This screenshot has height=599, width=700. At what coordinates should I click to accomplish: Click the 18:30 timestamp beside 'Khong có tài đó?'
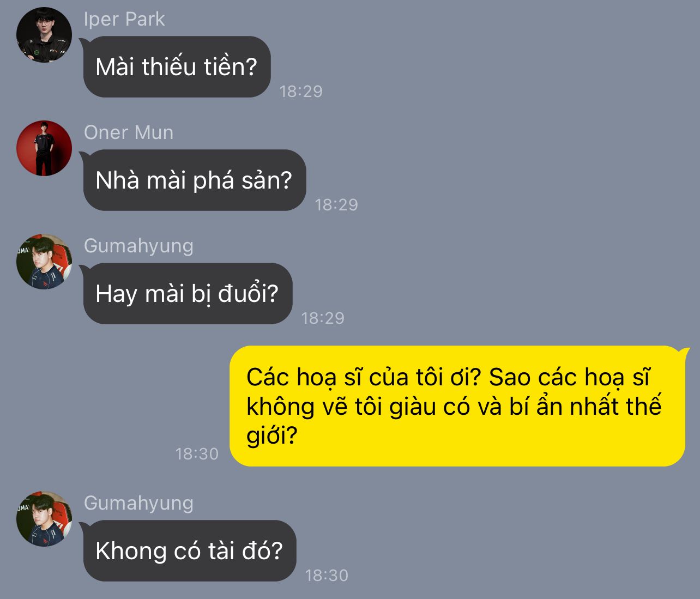tap(327, 575)
